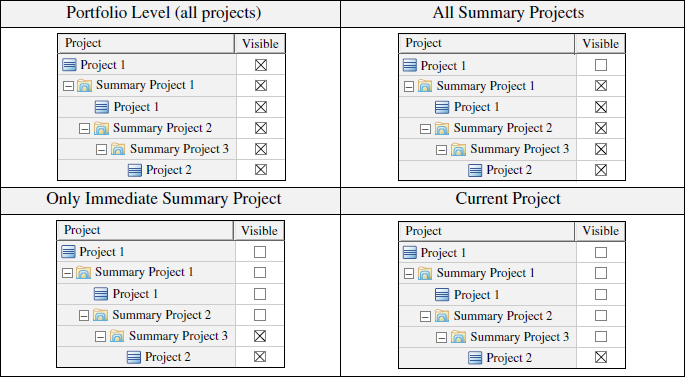Image resolution: width=689 pixels, height=379 pixels.
Task: Click Project 2 icon in All Summary Projects table
Action: click(x=475, y=170)
